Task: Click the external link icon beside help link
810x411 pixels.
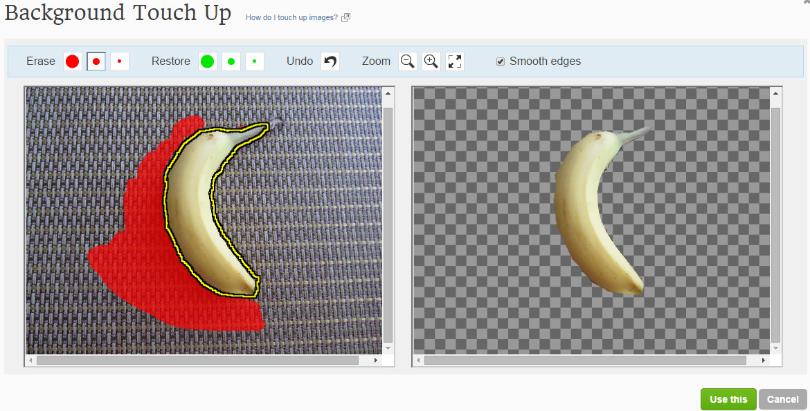Action: 346,17
